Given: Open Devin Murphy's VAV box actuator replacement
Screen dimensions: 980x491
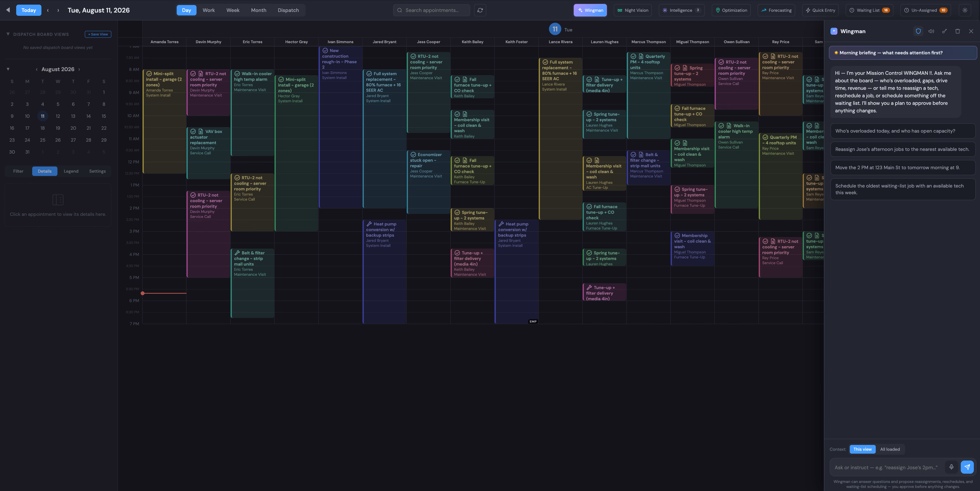Looking at the screenshot, I should [208, 153].
